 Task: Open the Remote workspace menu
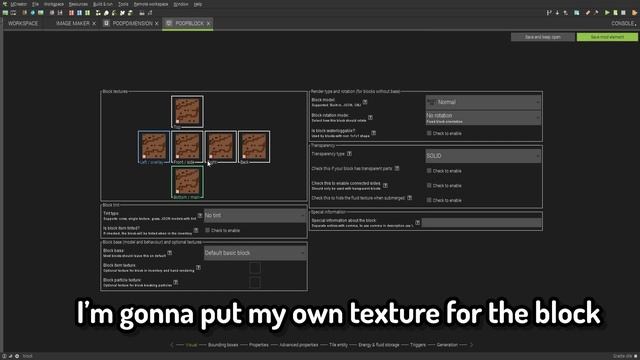(151, 4)
